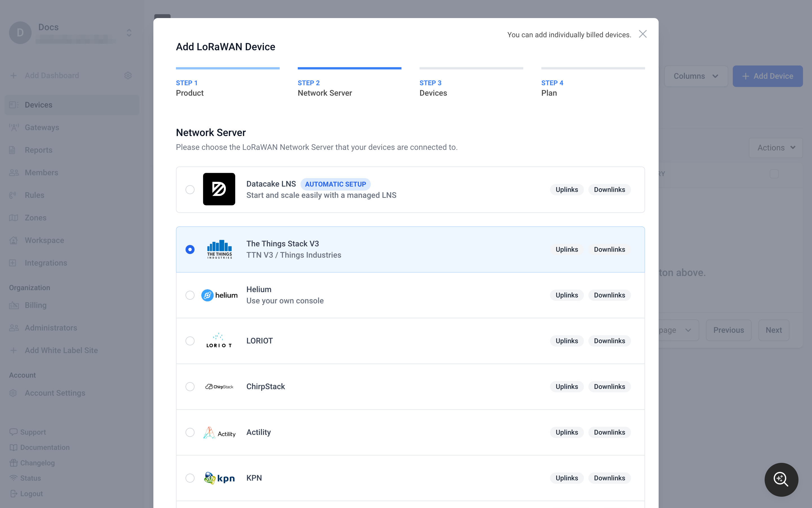Click the Actility logo
The width and height of the screenshot is (812, 508).
[219, 432]
